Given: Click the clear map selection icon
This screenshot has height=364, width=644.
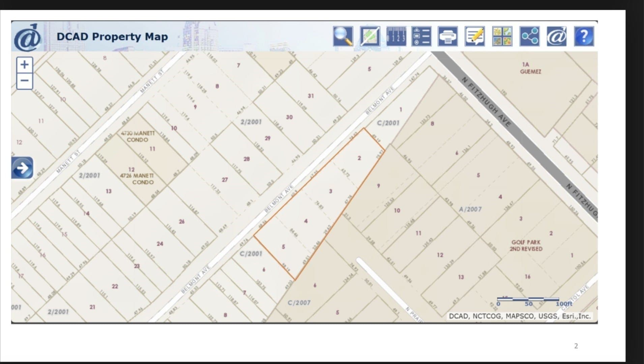Looking at the screenshot, I should point(370,36).
